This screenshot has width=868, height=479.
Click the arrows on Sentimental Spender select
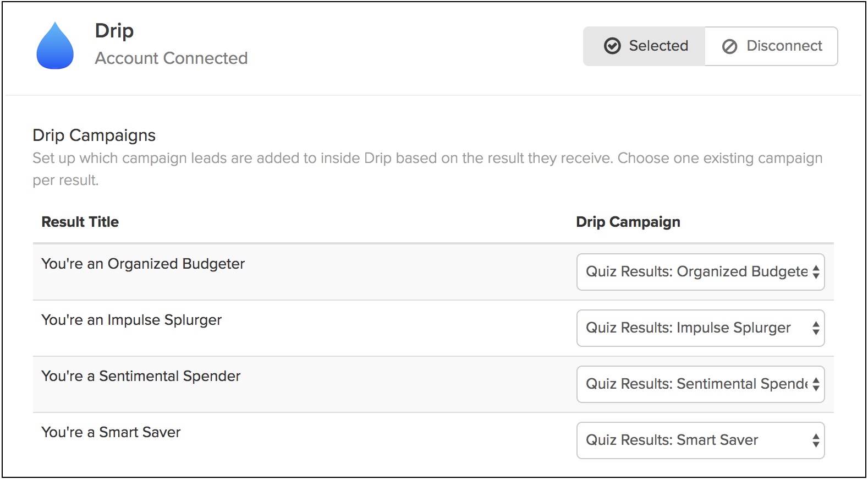(816, 384)
